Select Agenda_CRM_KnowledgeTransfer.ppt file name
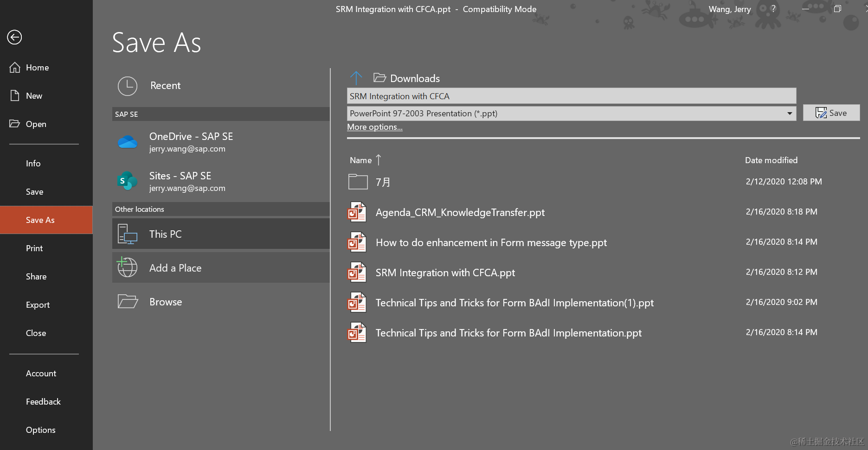 [460, 212]
